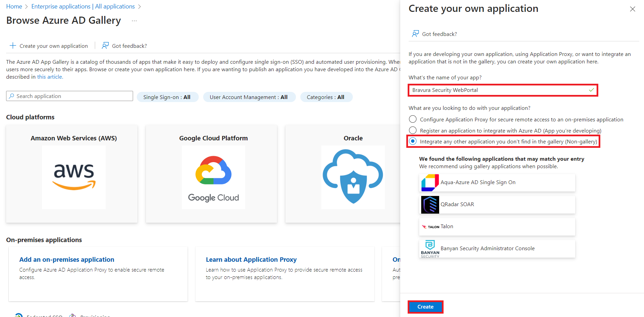Select the Google Cloud Platform logo

[213, 177]
